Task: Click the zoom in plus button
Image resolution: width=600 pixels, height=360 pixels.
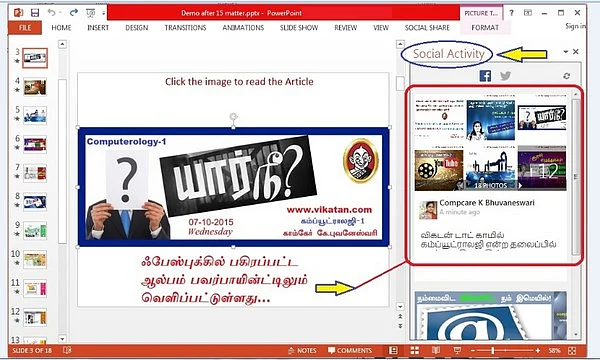Action: pos(538,350)
